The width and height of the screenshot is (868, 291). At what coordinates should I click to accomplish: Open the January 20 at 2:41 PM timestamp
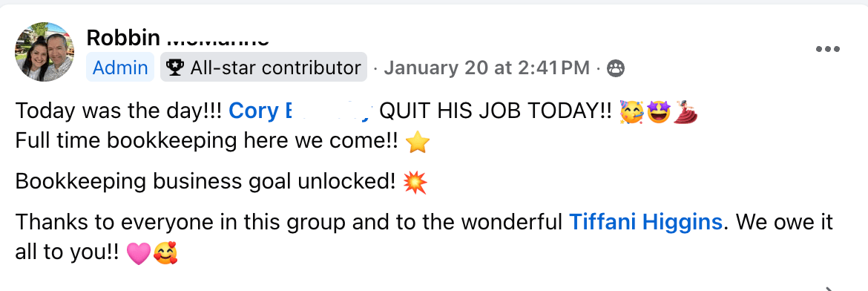(487, 68)
